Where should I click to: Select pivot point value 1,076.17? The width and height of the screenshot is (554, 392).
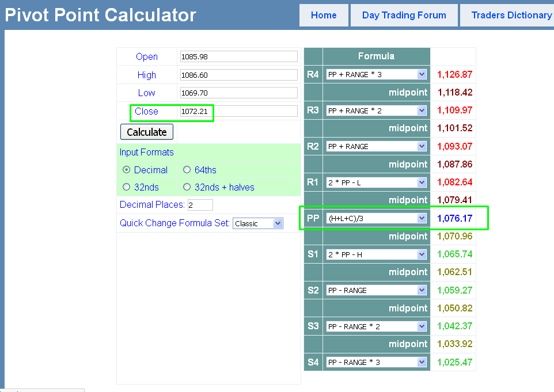point(455,218)
